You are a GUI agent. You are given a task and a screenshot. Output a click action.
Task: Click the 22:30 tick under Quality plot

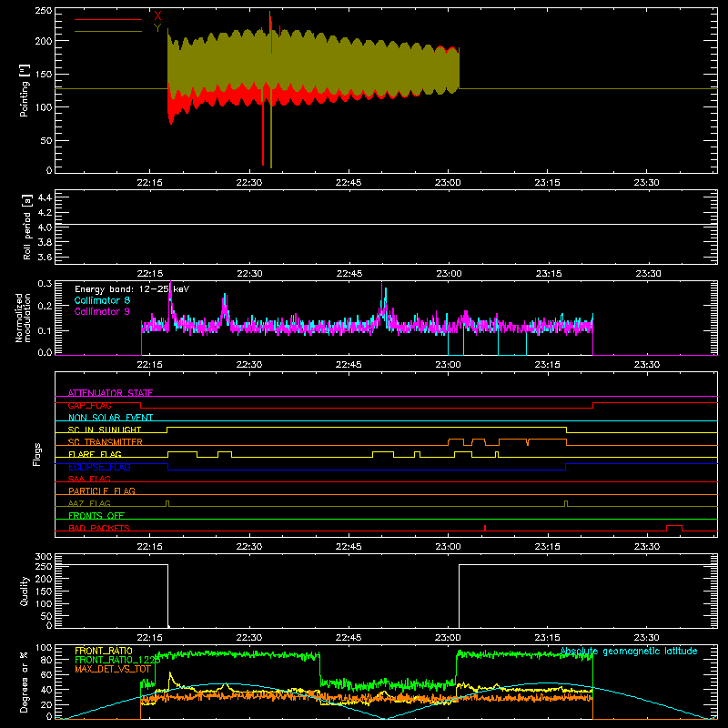(248, 638)
